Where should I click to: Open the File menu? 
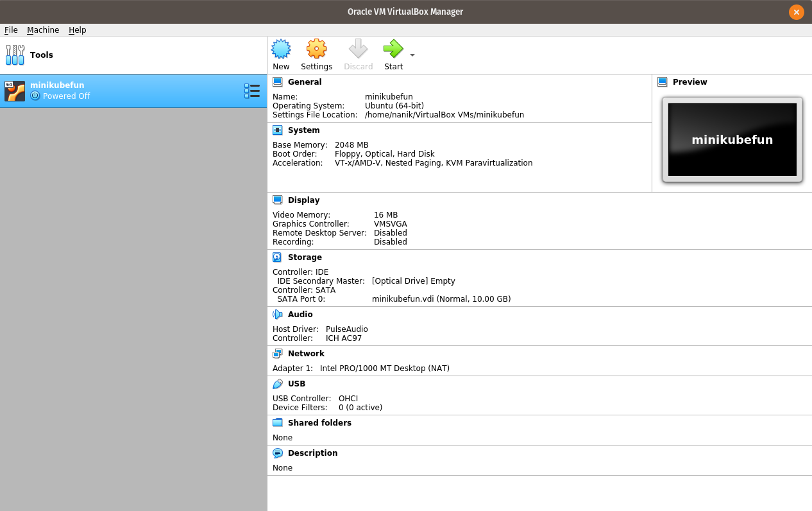pos(11,30)
